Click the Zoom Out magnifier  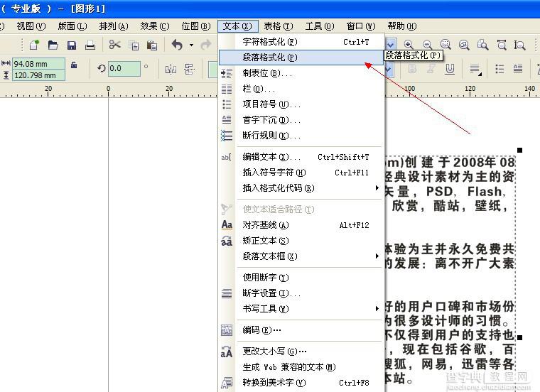point(428,45)
